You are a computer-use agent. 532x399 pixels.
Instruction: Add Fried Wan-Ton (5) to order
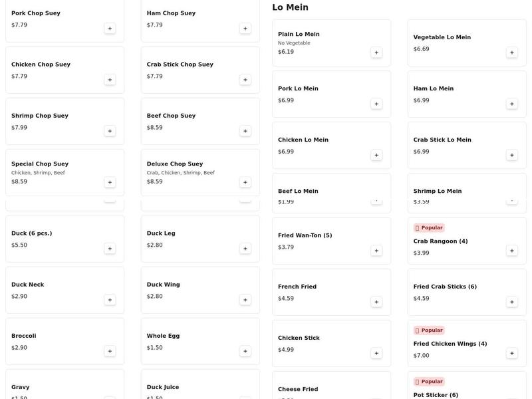tap(376, 251)
